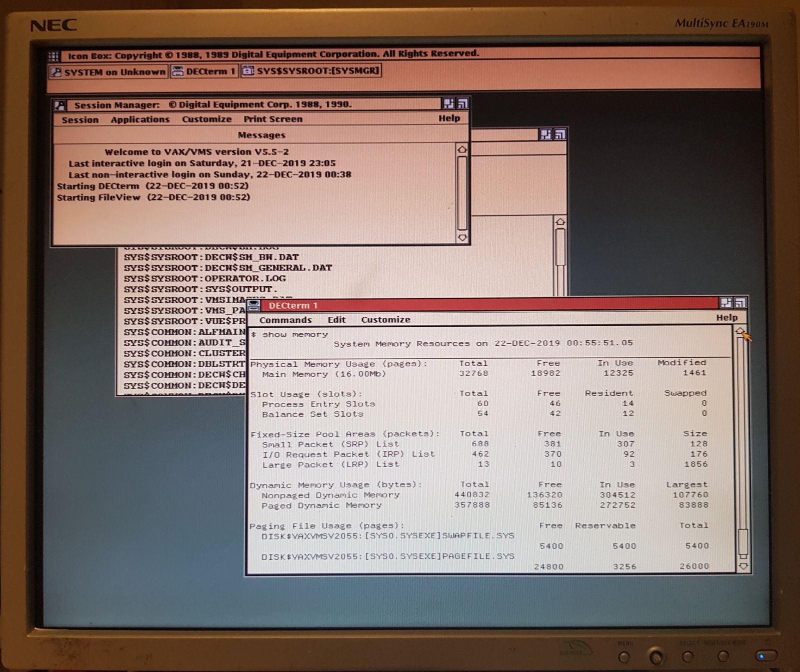This screenshot has height=672, width=800.
Task: Expand the Commands menu in DECterm
Action: click(285, 320)
